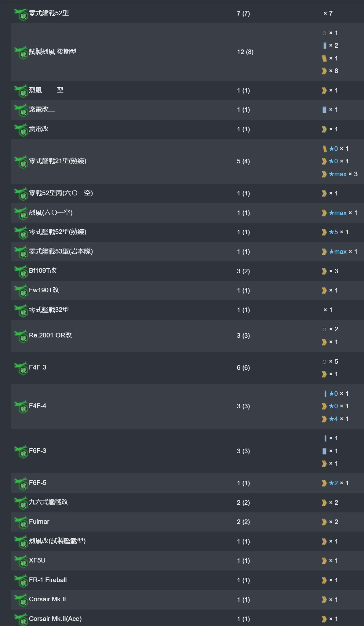Click the 零式艦戦53型(岩本隊) equipment name
The height and width of the screenshot is (626, 364).
[x=61, y=251]
